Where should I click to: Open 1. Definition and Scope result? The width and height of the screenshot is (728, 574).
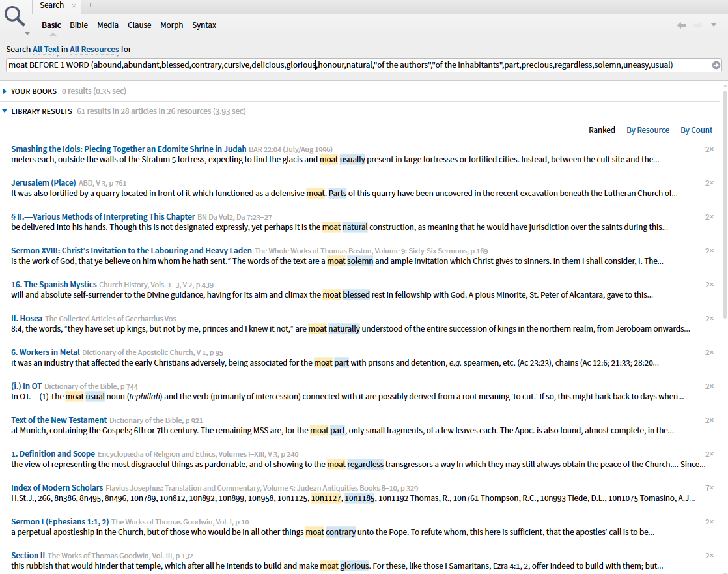pos(53,453)
